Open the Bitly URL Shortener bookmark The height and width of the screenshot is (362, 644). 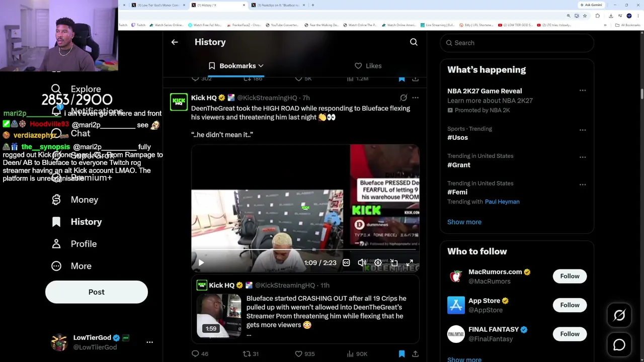(x=475, y=25)
